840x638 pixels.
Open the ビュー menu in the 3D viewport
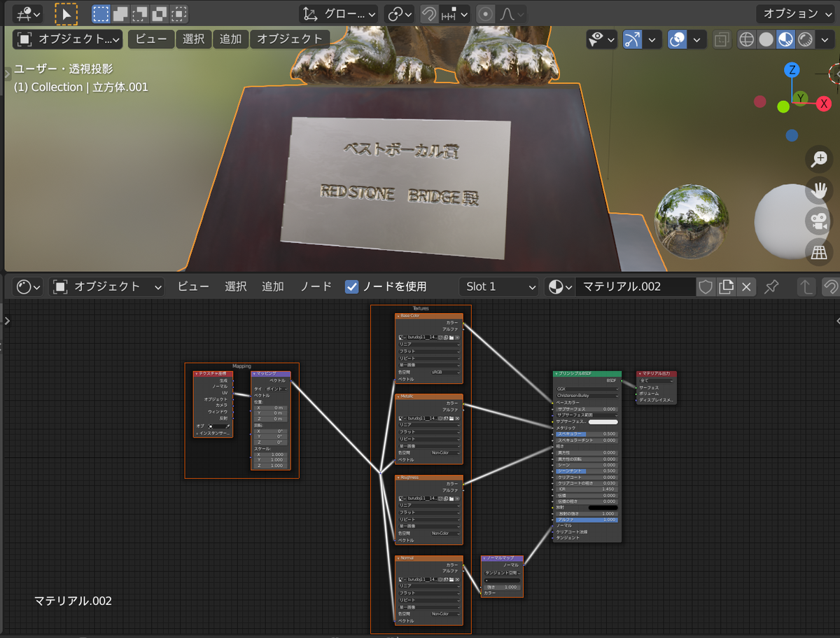click(x=151, y=39)
